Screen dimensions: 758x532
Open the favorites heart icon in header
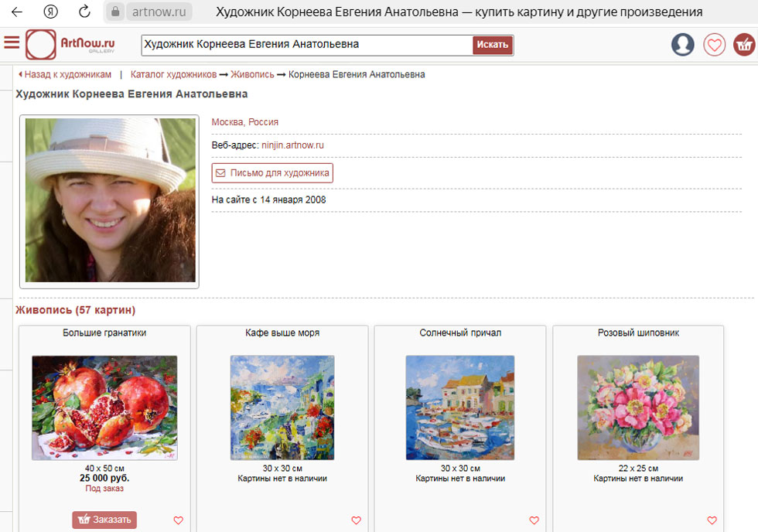[714, 44]
